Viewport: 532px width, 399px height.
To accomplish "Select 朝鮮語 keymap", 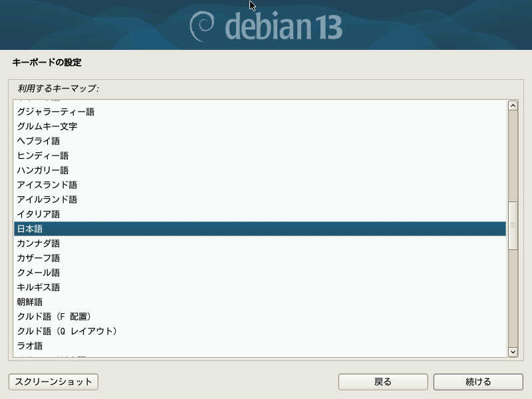I will coord(260,302).
